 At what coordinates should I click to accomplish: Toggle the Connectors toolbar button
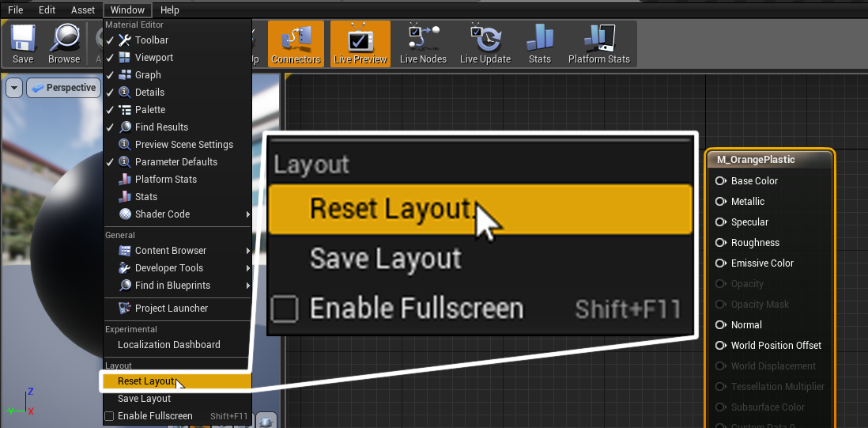point(296,44)
